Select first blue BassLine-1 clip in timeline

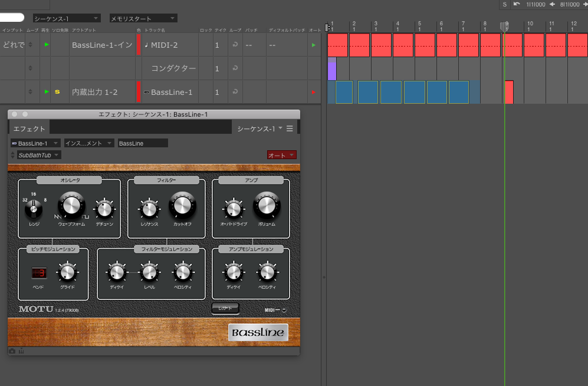coord(344,92)
